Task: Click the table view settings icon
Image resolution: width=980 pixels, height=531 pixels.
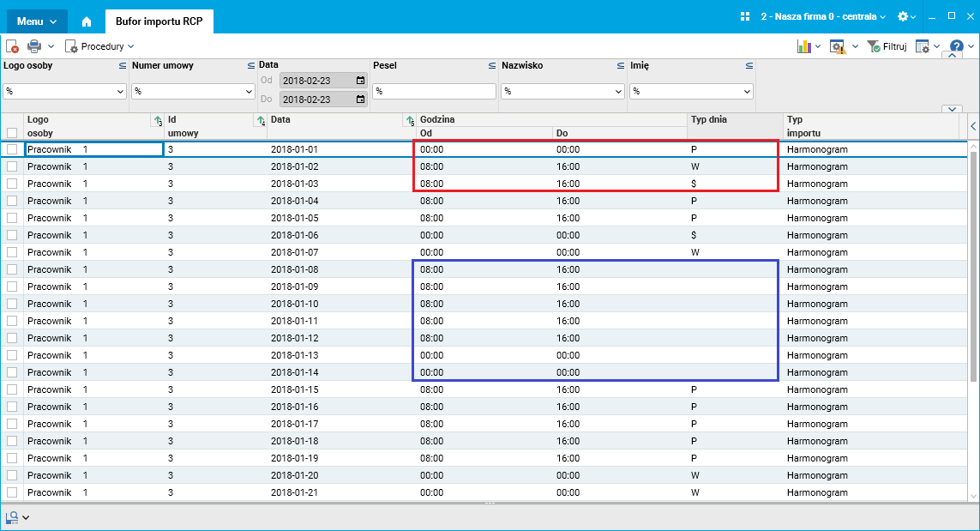Action: [x=922, y=46]
